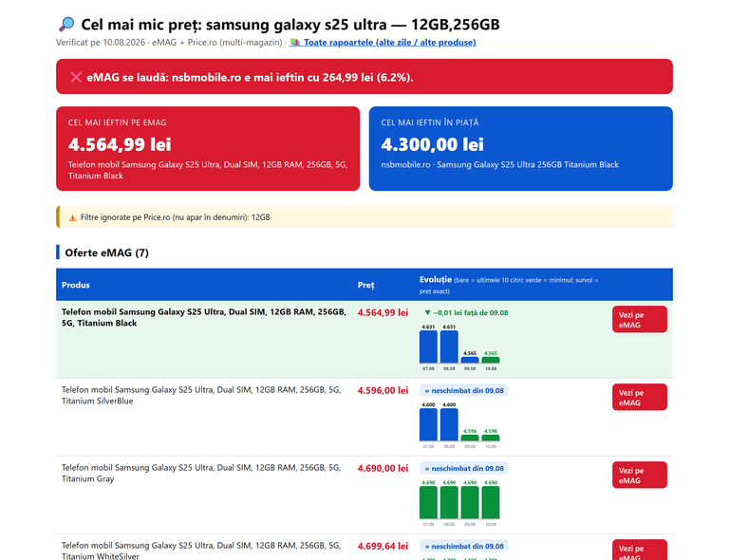This screenshot has width=729, height=560.
Task: Select the Titanium Gray product name
Action: point(201,473)
